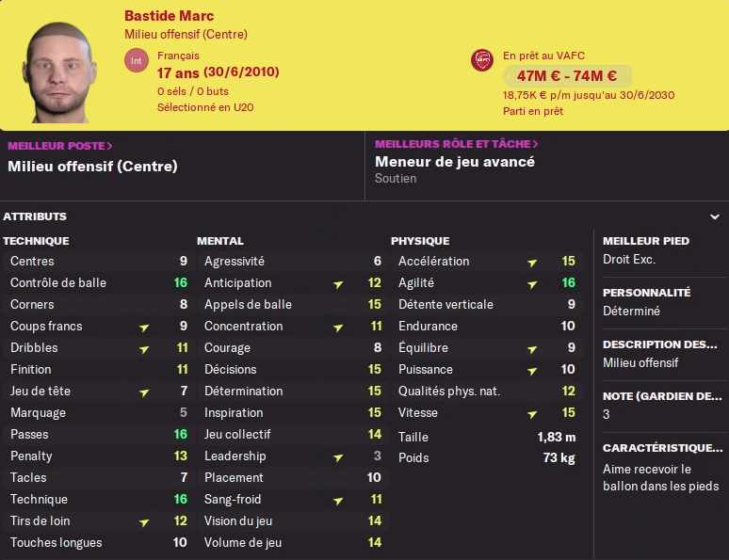Click the player name Bastide Marc
Viewport: 729px width, 560px height.
coord(170,16)
